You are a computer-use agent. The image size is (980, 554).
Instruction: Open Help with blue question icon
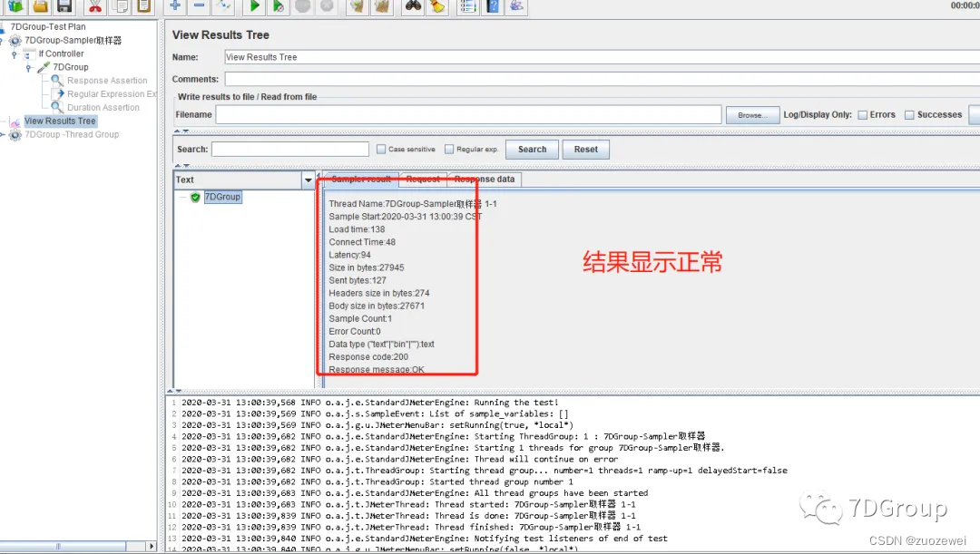493,6
